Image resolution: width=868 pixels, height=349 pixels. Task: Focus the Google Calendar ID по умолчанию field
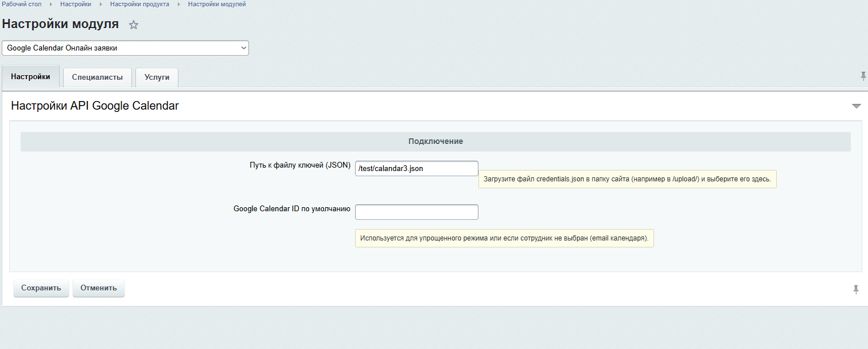click(x=417, y=212)
